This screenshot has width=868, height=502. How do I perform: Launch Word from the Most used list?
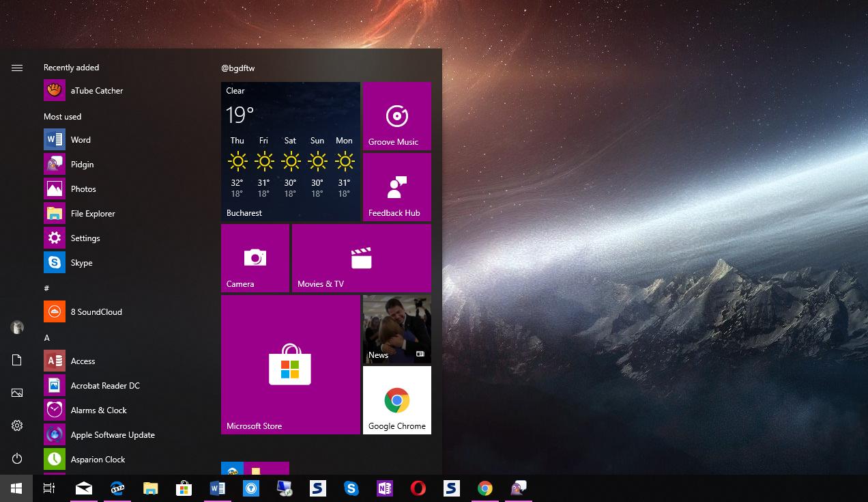81,140
